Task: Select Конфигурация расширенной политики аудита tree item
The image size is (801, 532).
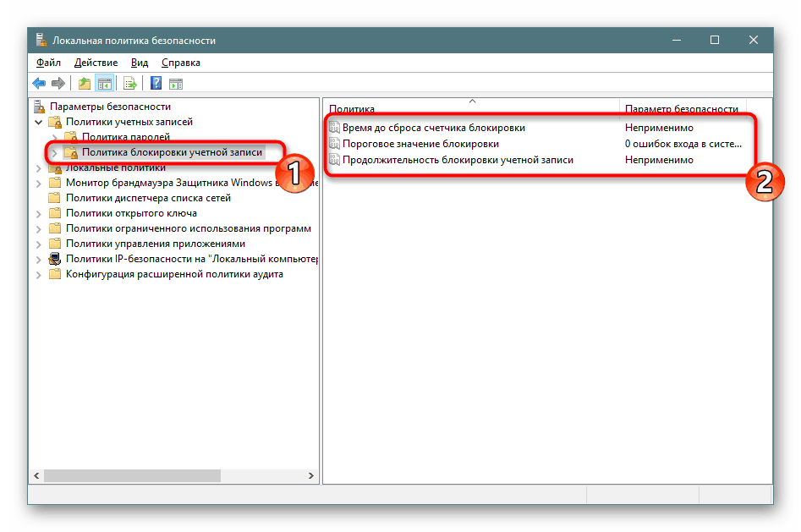Action: [174, 274]
